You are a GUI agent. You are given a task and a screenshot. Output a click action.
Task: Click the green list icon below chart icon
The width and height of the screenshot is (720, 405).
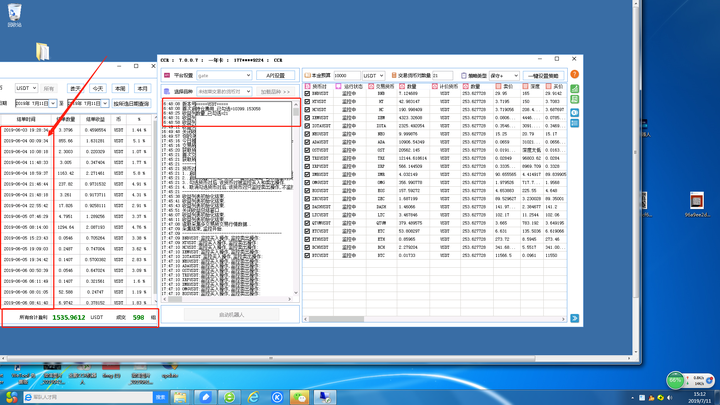tap(574, 99)
